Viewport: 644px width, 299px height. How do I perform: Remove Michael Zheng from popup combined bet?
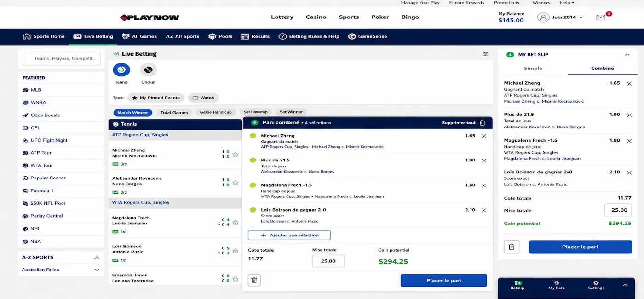point(483,136)
